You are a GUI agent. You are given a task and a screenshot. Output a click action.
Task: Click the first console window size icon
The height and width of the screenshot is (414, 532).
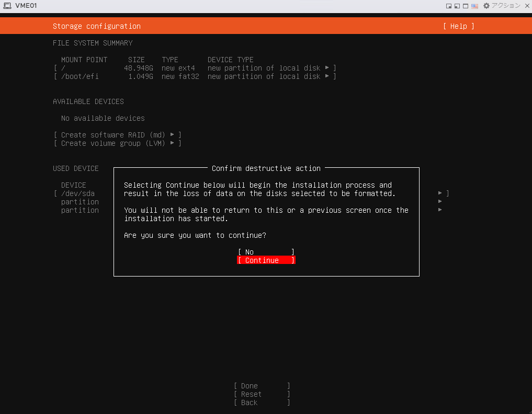point(448,6)
